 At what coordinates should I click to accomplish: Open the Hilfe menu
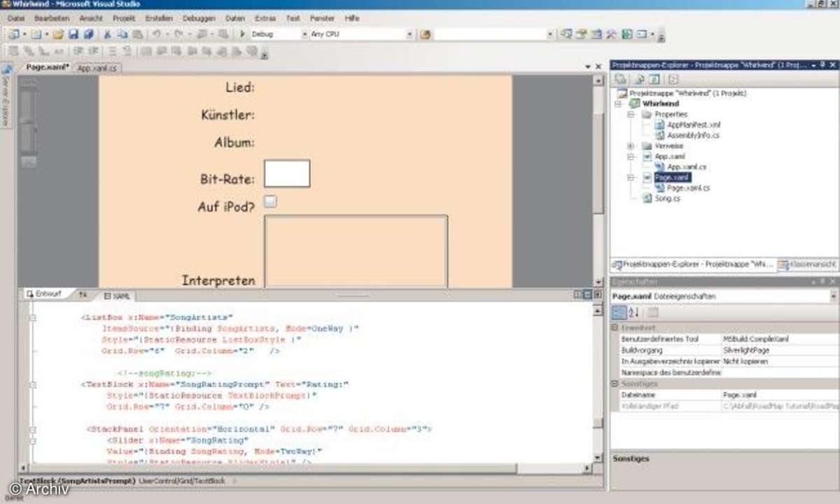pyautogui.click(x=352, y=17)
